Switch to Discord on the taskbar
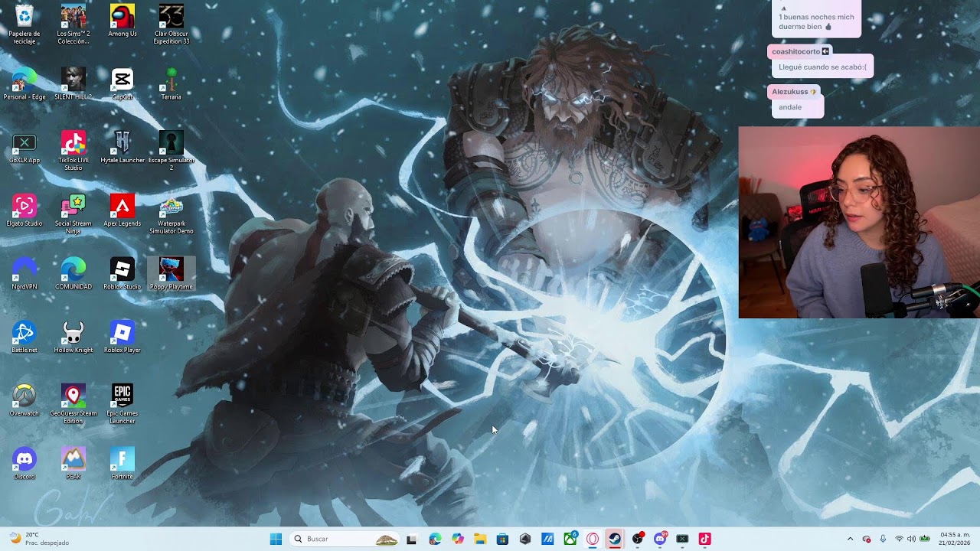980x551 pixels. coord(660,539)
